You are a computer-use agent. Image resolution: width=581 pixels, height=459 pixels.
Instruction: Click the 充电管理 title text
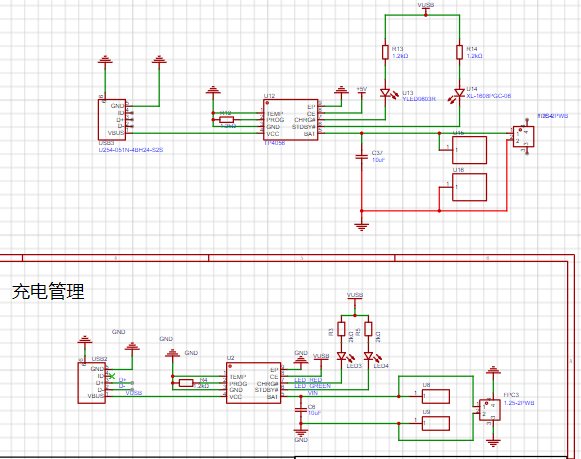(x=48, y=291)
